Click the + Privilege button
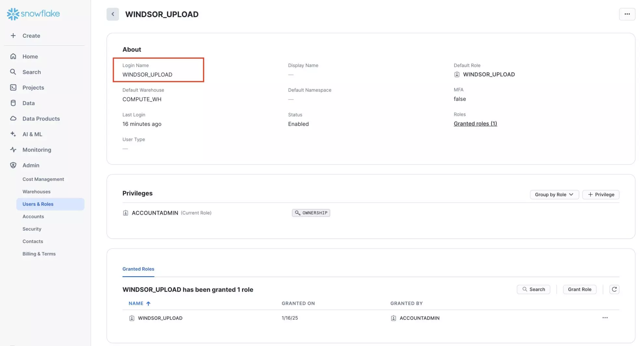 [x=601, y=194]
